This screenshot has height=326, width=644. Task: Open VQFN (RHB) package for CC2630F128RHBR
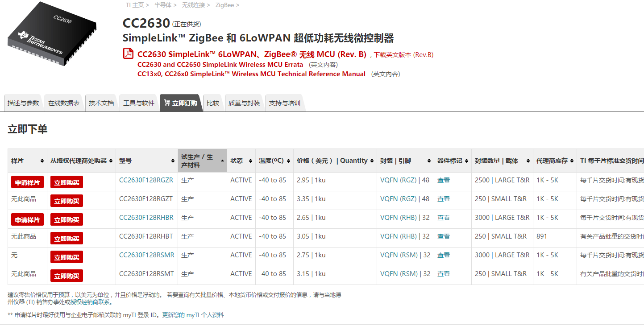click(399, 218)
